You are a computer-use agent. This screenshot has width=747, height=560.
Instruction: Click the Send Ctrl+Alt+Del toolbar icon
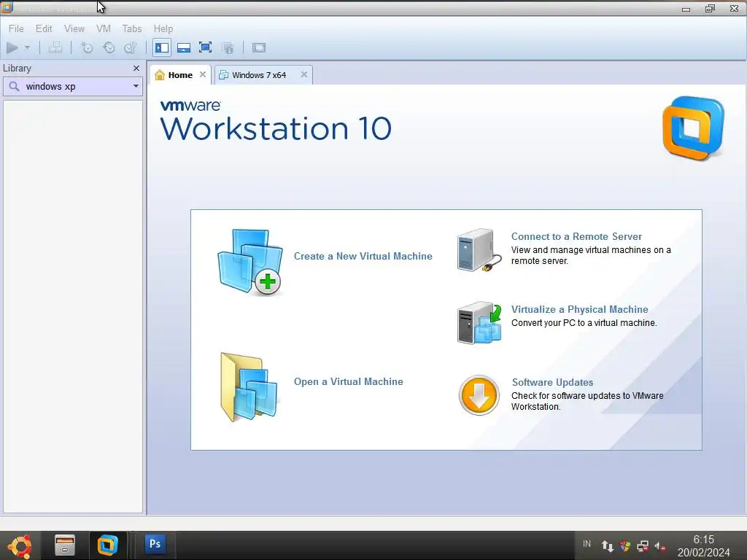coord(55,47)
